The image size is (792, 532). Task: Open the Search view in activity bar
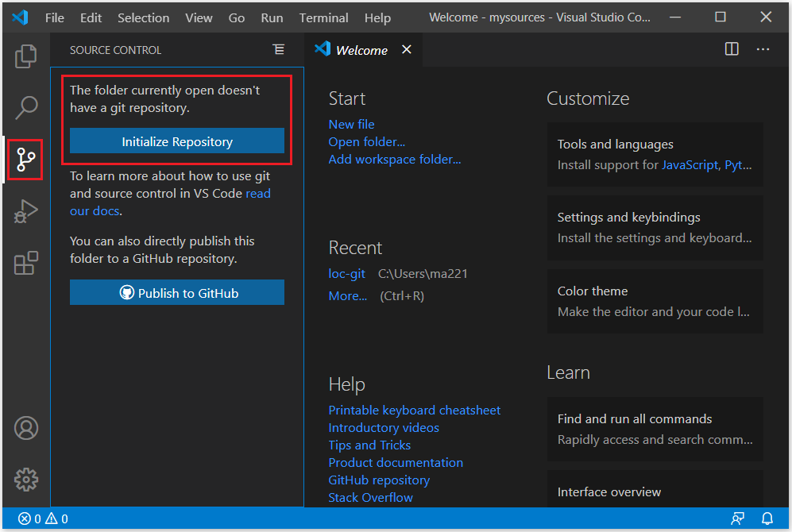click(25, 107)
